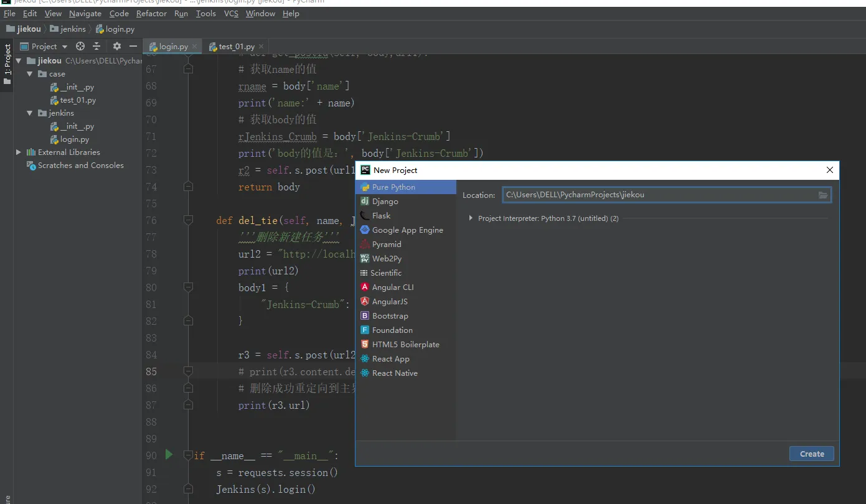Screen dimensions: 866x504
Task: Toggle 1: Project side tool button
Action: tap(7, 65)
